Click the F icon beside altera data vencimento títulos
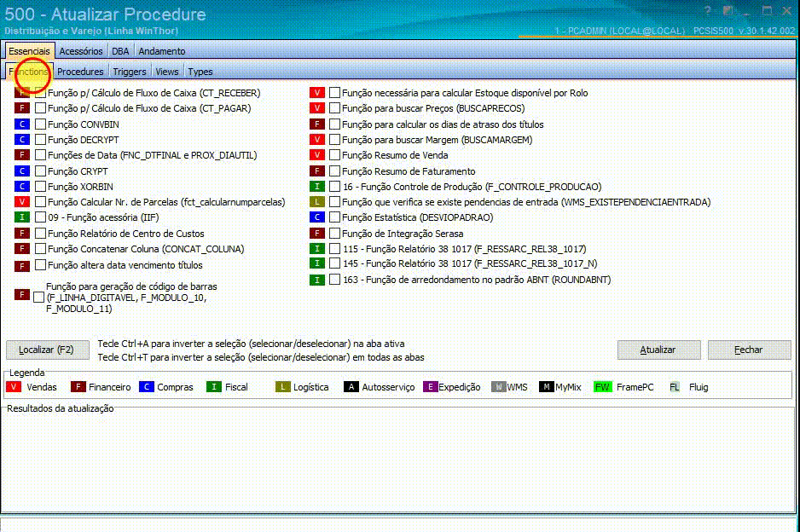The height and width of the screenshot is (532, 800). (x=22, y=266)
